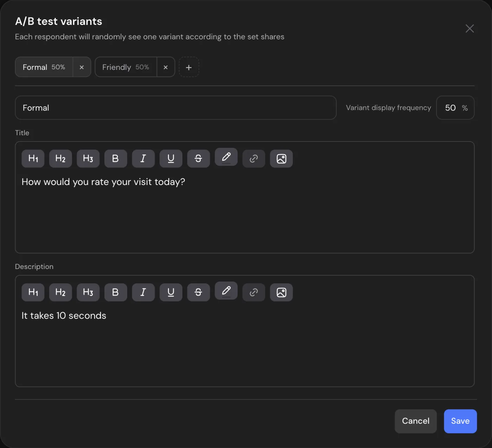Close the A/B test variants dialog

470,28
